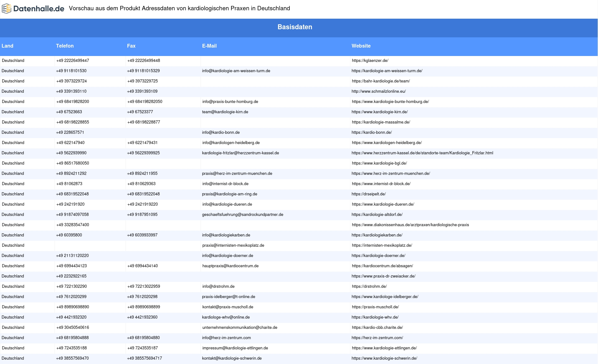Open https://herz-im-zentrum.com/ website
This screenshot has width=598, height=364.
coord(377,338)
